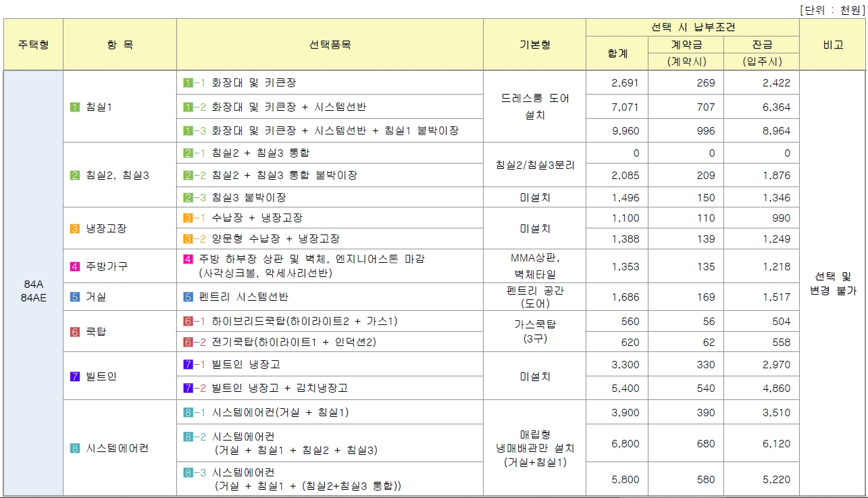Click the magenta 4 badge before 주방 하부장 상판
The height and width of the screenshot is (498, 868).
(x=188, y=259)
